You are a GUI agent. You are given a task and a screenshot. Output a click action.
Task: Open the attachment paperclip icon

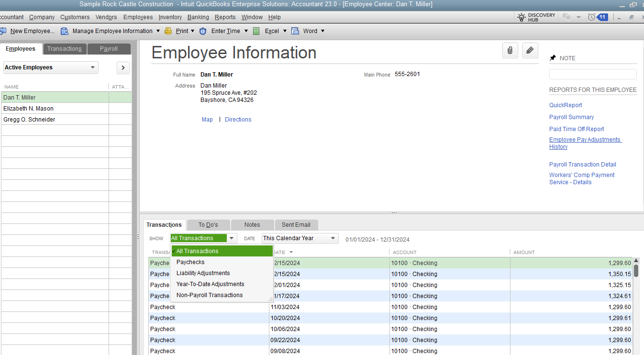click(510, 50)
